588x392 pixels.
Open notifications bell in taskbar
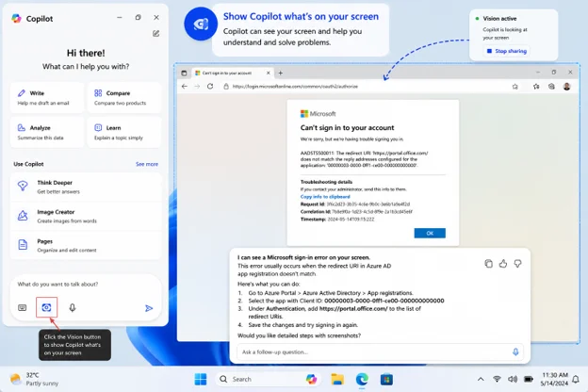tap(576, 379)
